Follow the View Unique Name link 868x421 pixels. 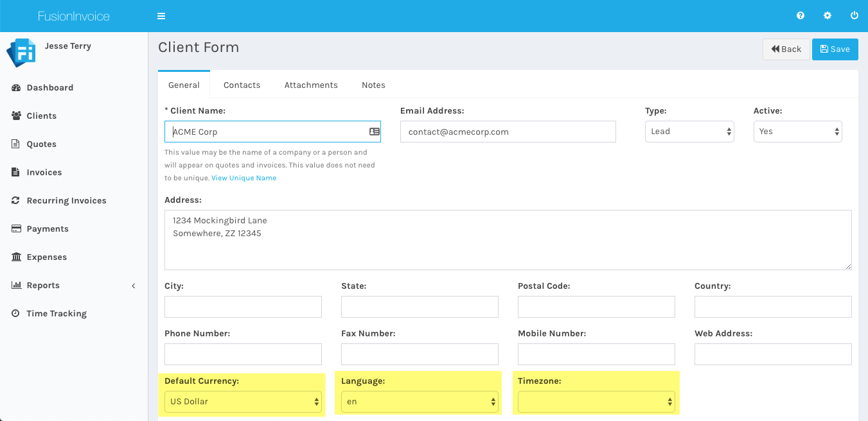(x=244, y=178)
